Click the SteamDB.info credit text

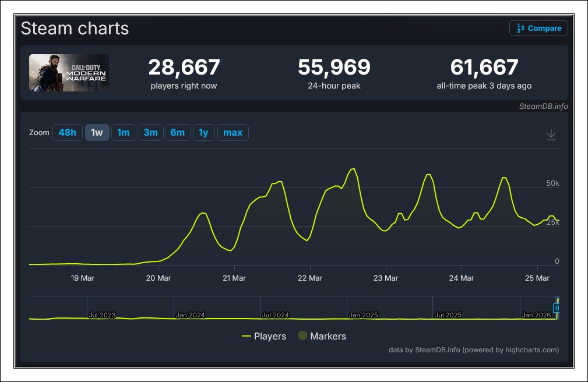pos(543,106)
